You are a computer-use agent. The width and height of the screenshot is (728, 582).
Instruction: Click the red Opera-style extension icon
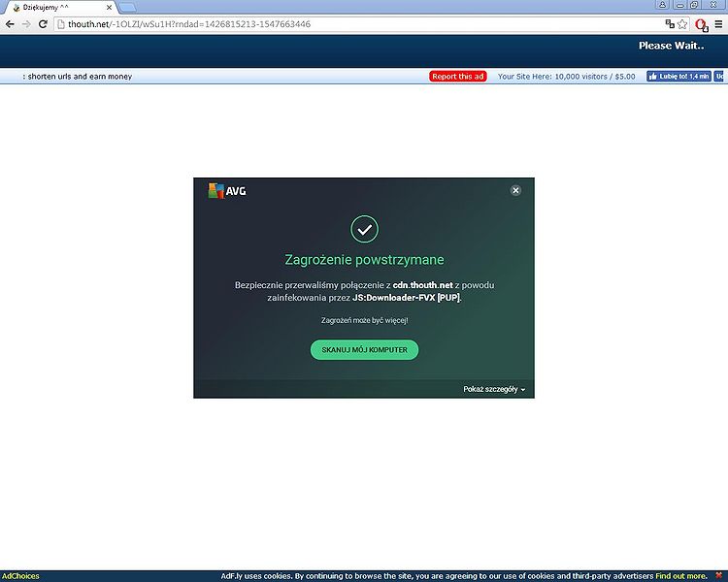coord(701,24)
